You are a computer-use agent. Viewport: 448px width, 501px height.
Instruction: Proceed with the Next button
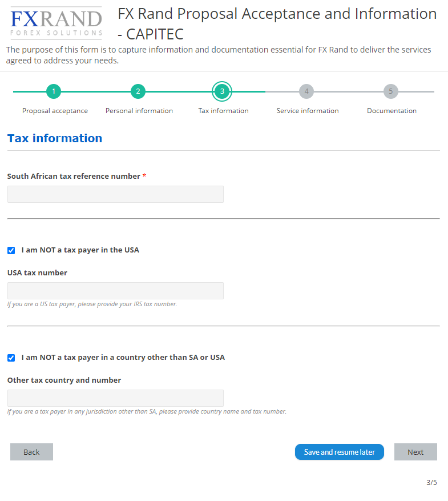(415, 452)
